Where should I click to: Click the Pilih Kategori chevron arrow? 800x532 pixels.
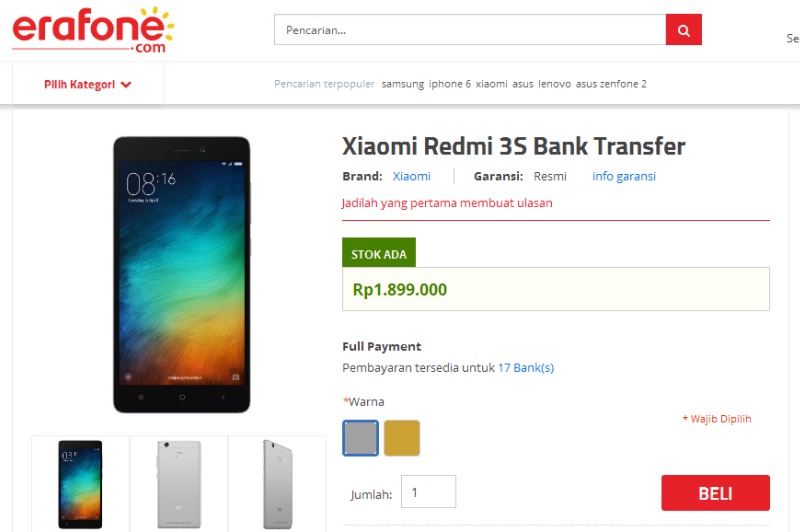pyautogui.click(x=126, y=85)
